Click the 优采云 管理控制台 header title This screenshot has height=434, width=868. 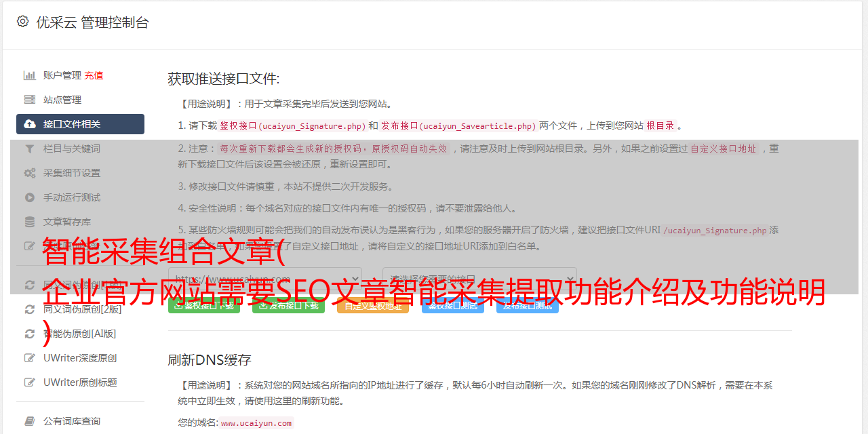coord(92,22)
